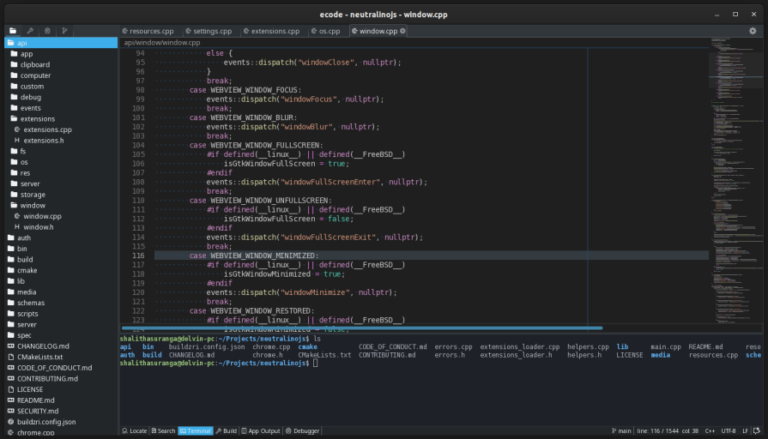The height and width of the screenshot is (439, 768).
Task: Click "windowFullScreenEnter" string in code
Action: pos(330,182)
